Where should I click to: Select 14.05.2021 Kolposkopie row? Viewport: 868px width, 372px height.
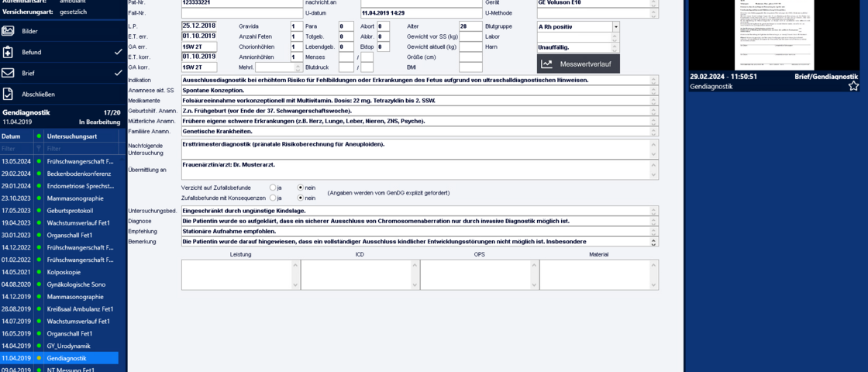(x=59, y=272)
